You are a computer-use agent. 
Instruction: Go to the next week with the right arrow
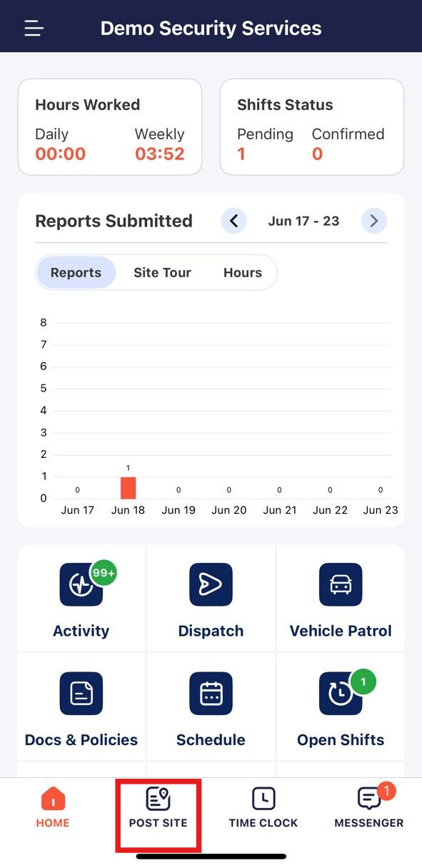(374, 221)
